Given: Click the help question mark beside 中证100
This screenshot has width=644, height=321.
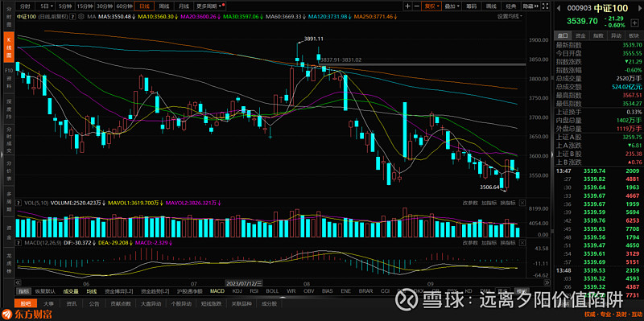Looking at the screenshot, I should tap(72, 17).
